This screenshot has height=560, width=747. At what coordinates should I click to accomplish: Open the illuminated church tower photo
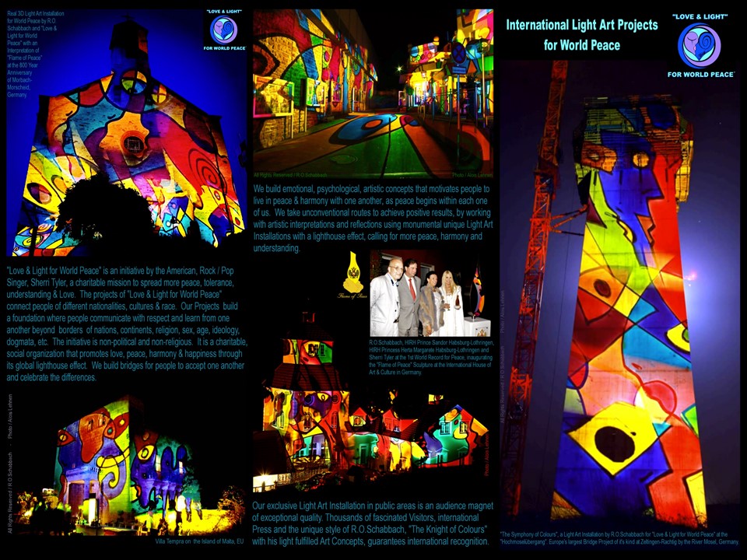click(x=126, y=132)
